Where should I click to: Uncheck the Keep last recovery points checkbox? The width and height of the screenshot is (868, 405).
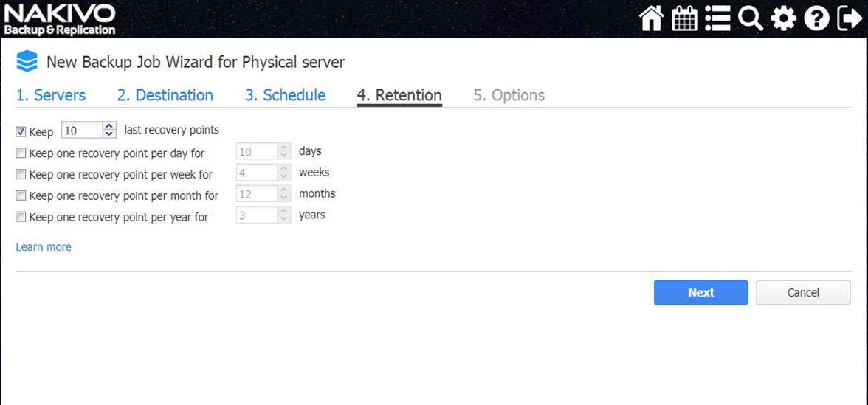click(x=21, y=131)
